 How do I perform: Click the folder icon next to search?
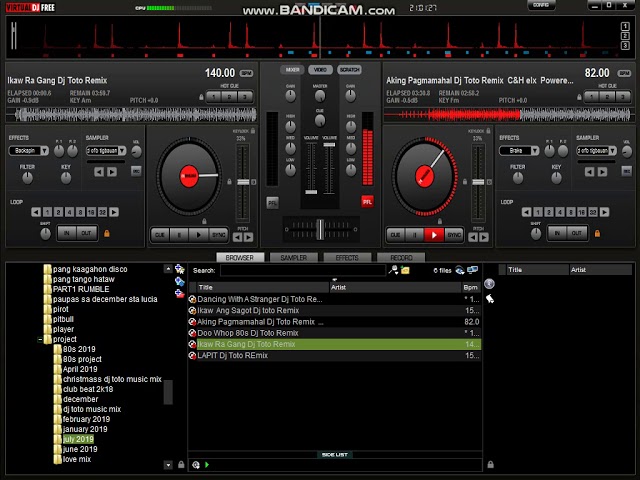pos(405,270)
